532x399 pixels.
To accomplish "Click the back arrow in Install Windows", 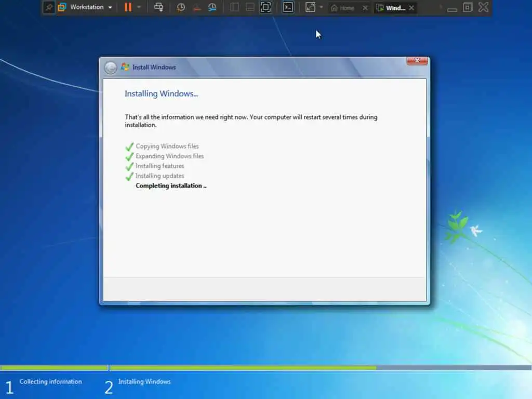I will pyautogui.click(x=111, y=68).
